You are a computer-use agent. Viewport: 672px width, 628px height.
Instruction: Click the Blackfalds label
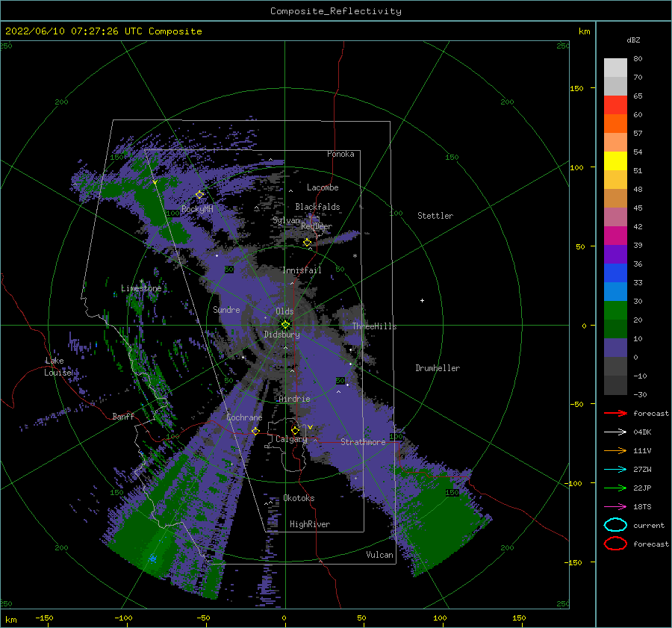(317, 207)
